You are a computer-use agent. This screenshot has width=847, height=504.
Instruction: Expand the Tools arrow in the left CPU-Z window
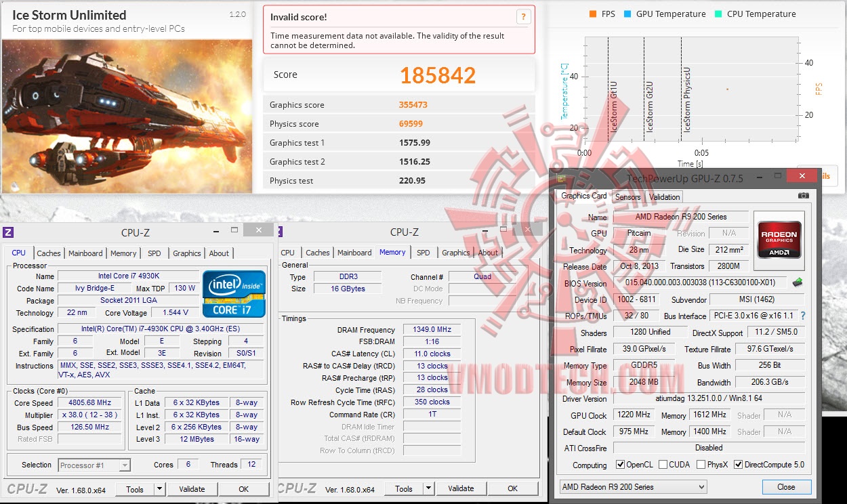(159, 489)
